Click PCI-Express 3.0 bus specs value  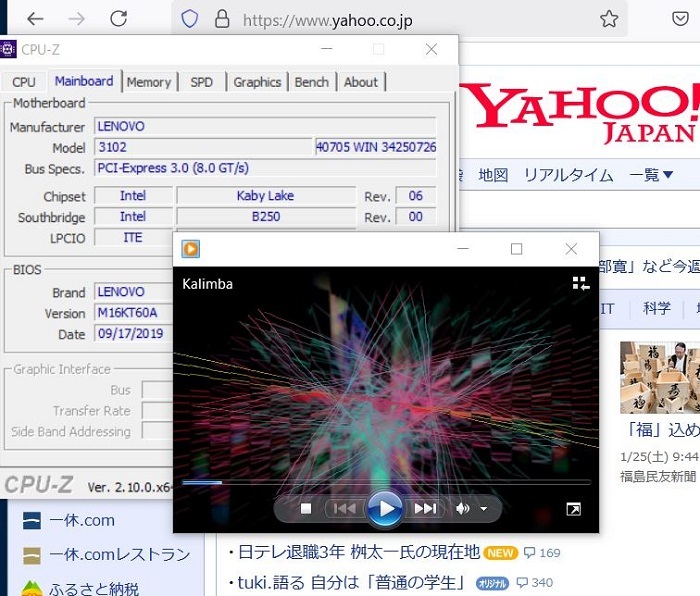265,168
